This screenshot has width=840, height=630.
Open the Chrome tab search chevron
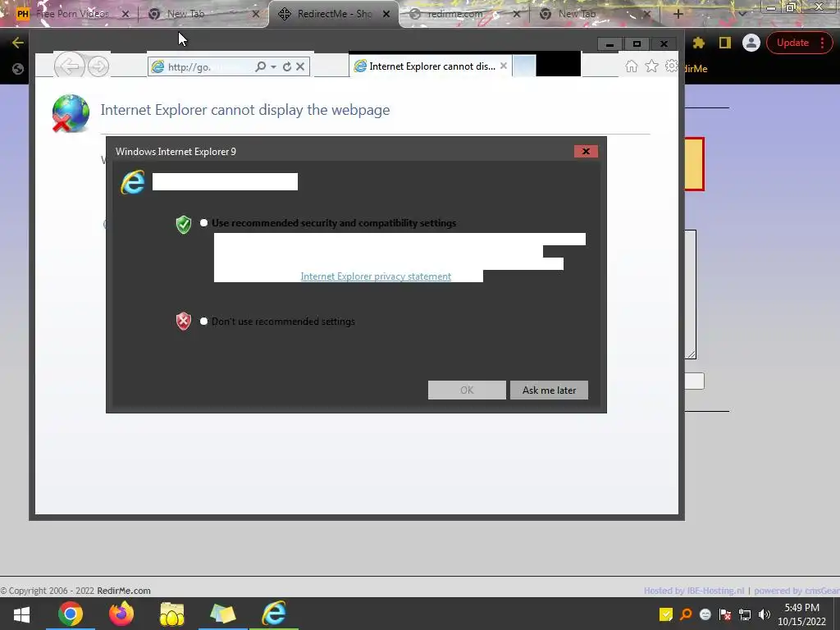[x=742, y=14]
